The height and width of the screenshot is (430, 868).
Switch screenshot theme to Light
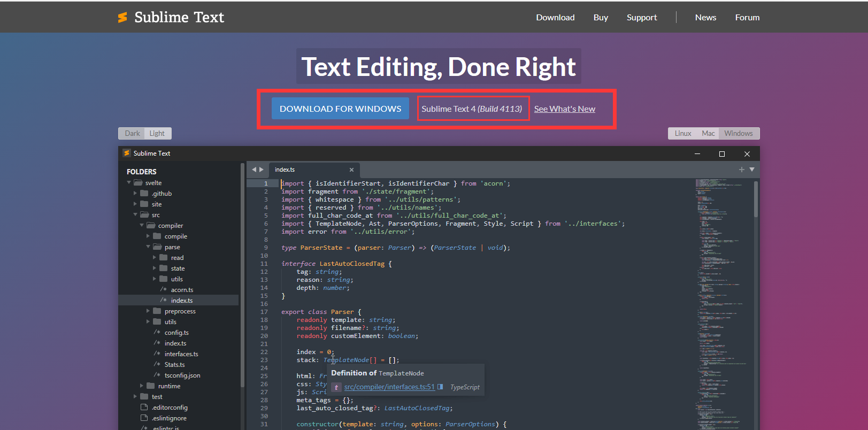(x=157, y=133)
